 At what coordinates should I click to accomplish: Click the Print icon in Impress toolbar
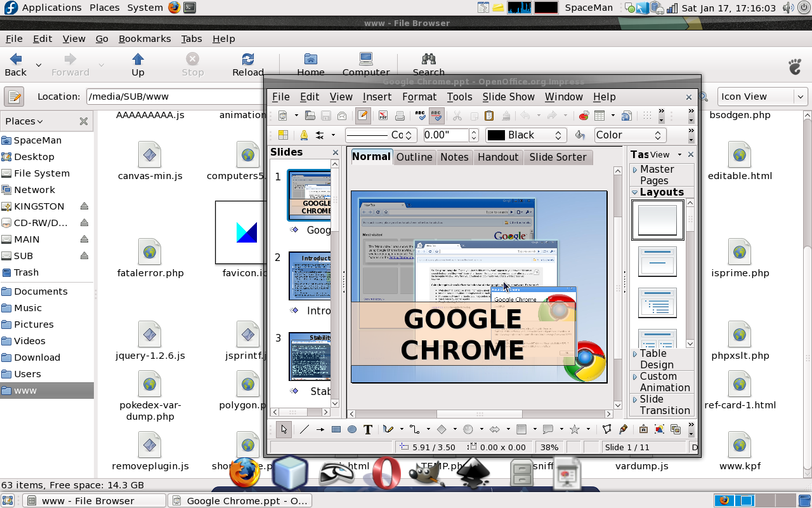400,116
